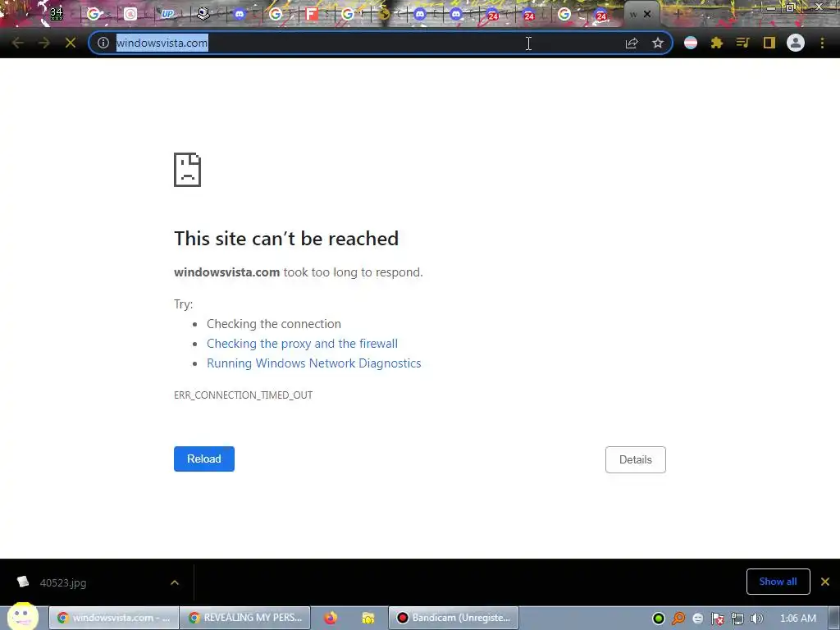Launch Firefox from the taskbar
840x630 pixels.
click(x=331, y=618)
